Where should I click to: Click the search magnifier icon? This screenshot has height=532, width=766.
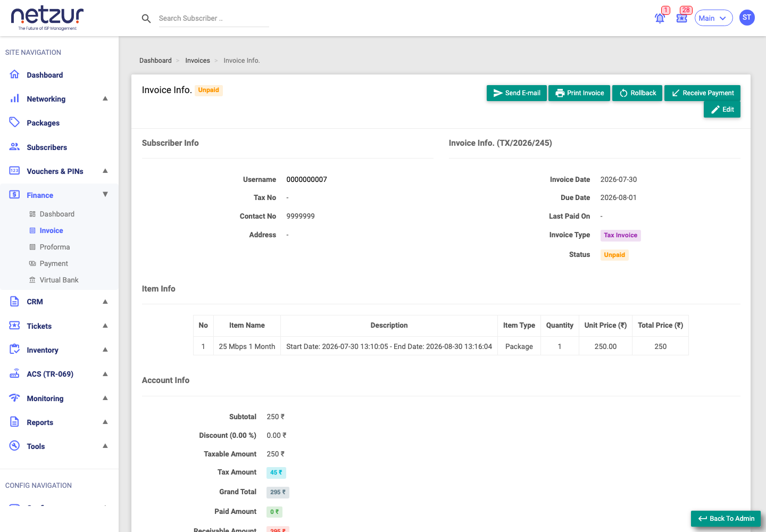pos(146,19)
